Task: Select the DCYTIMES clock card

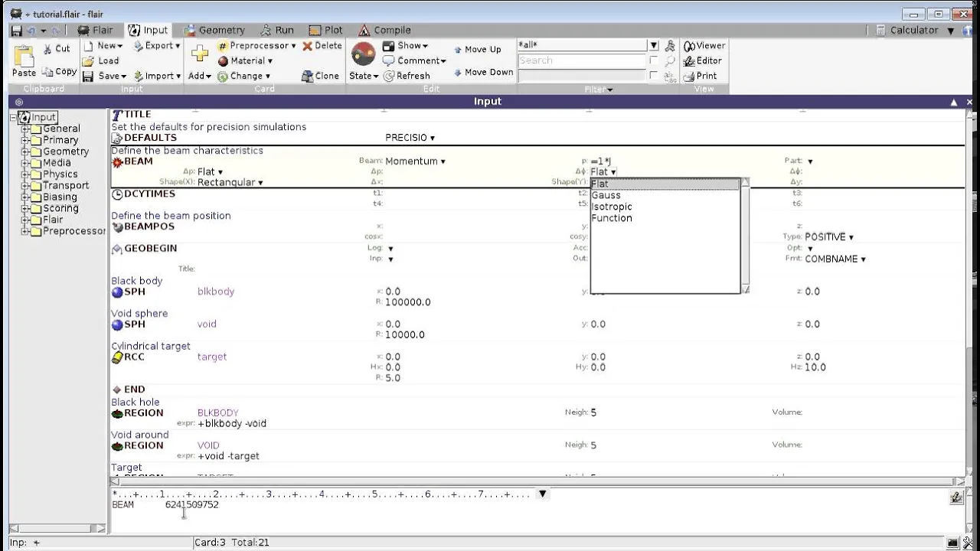Action: click(x=143, y=194)
